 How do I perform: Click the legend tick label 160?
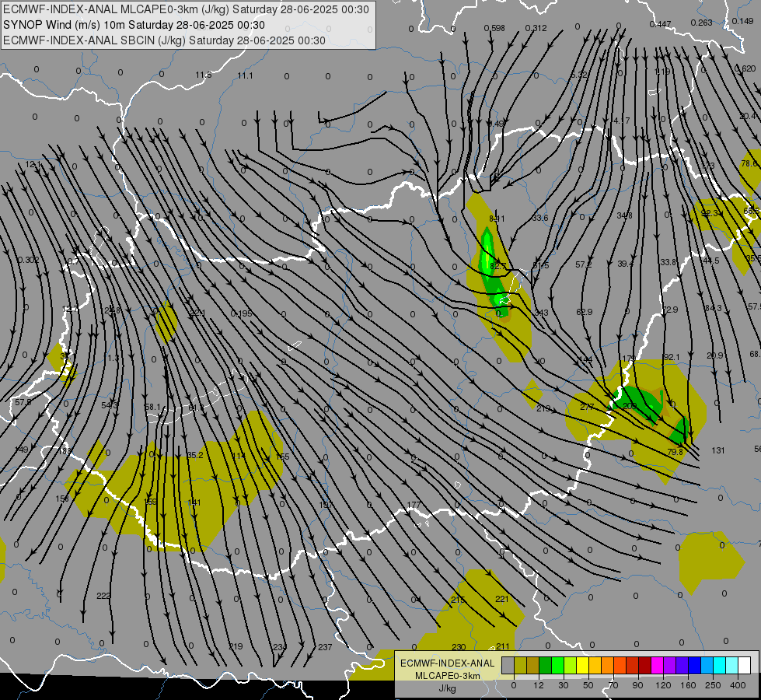pos(688,685)
